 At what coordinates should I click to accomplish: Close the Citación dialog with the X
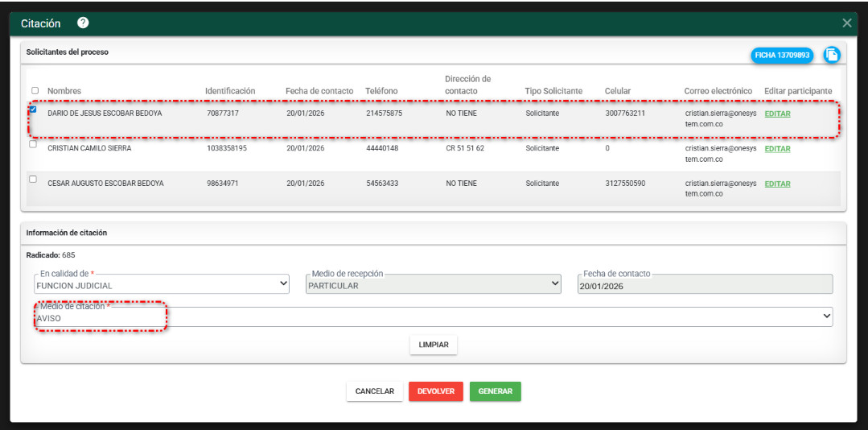[846, 23]
